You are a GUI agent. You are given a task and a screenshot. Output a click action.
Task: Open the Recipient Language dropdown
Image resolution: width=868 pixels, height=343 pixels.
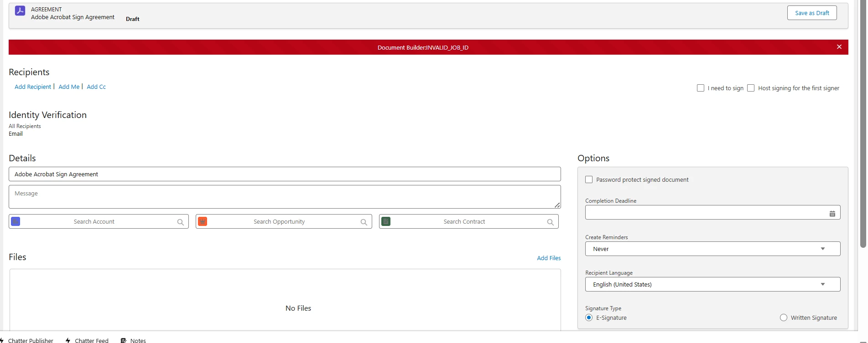click(x=712, y=284)
